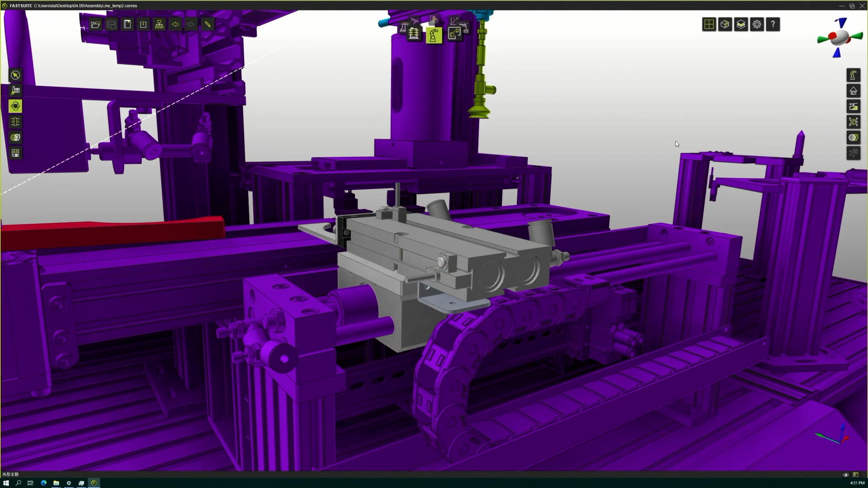This screenshot has width=868, height=488.
Task: Click the AS save icon in left sidebar
Action: [15, 153]
